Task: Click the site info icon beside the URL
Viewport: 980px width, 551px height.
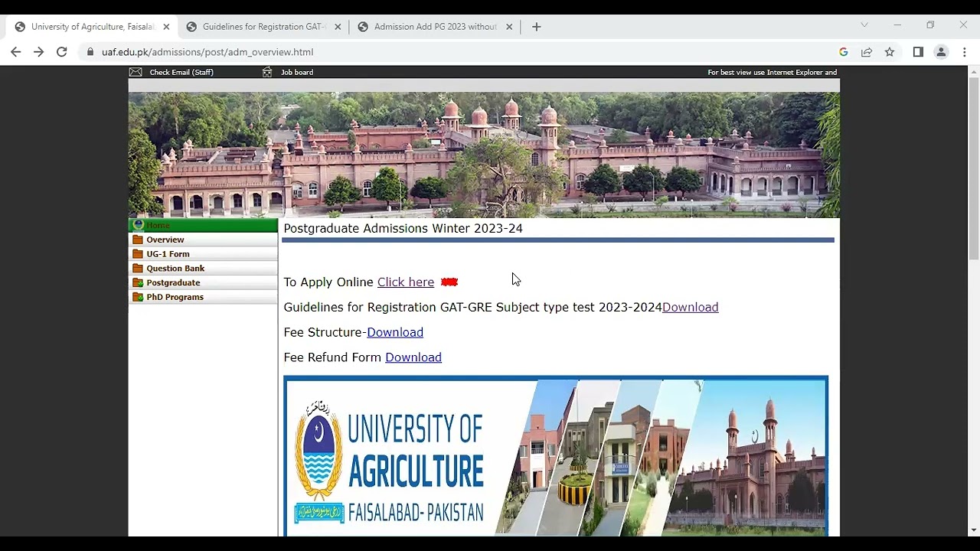Action: coord(90,52)
